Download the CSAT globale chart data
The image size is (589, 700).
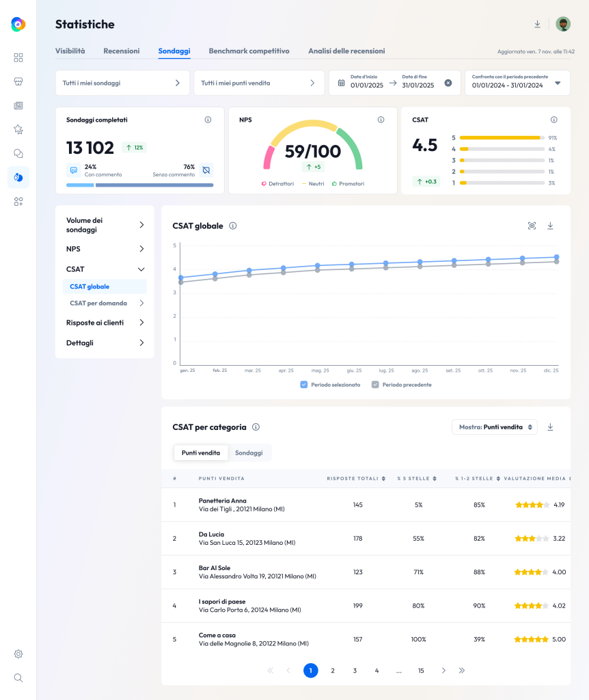pos(550,225)
